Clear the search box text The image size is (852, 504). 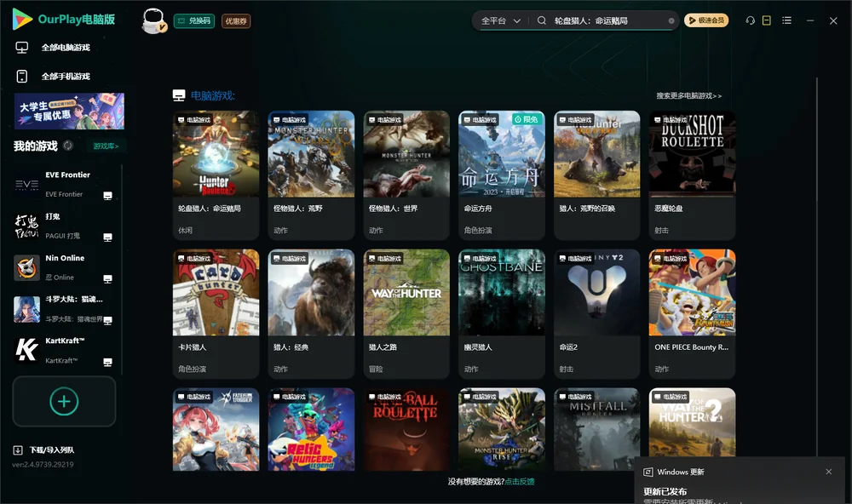coord(671,20)
